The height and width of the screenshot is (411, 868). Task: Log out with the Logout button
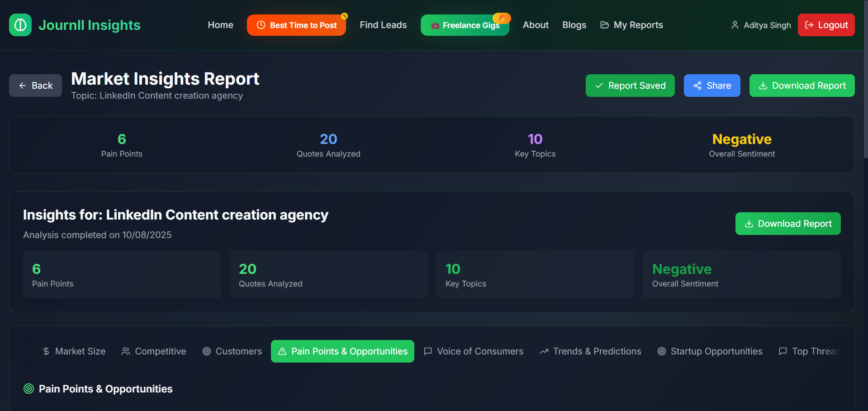(826, 25)
